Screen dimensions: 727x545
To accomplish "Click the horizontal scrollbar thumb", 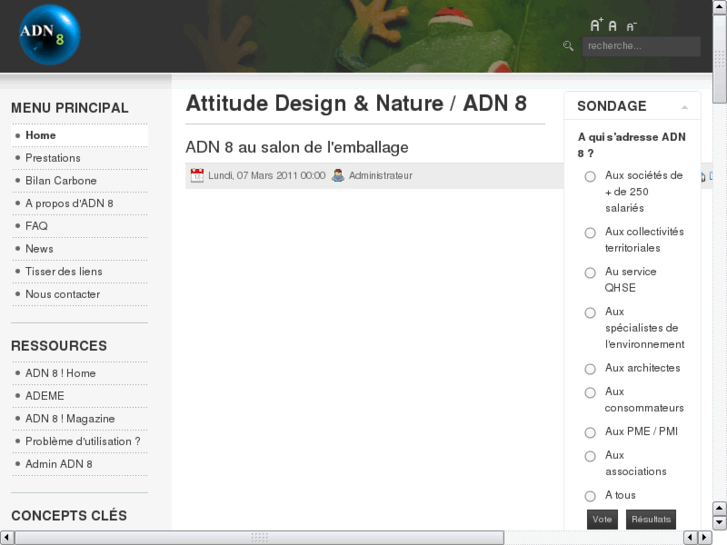I will [259, 538].
